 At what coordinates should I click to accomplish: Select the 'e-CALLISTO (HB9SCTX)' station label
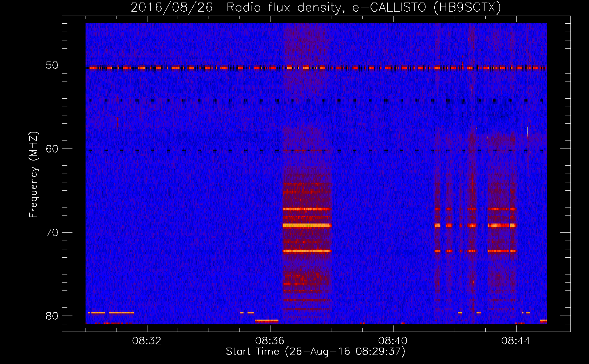click(x=427, y=8)
